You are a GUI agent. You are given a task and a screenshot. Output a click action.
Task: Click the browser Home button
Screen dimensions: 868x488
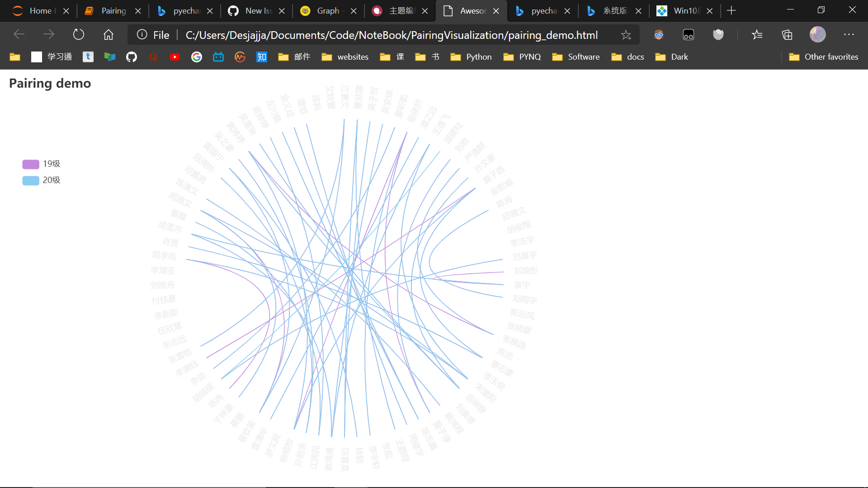click(x=108, y=34)
